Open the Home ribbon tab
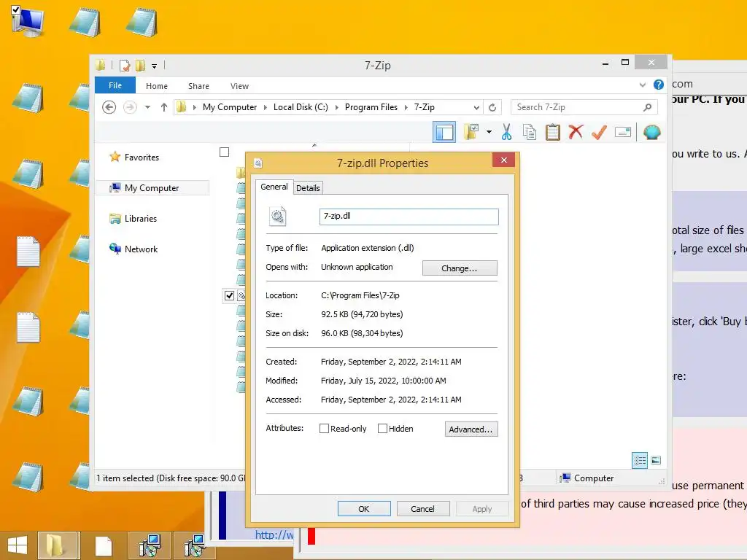This screenshot has height=560, width=747. pos(157,86)
